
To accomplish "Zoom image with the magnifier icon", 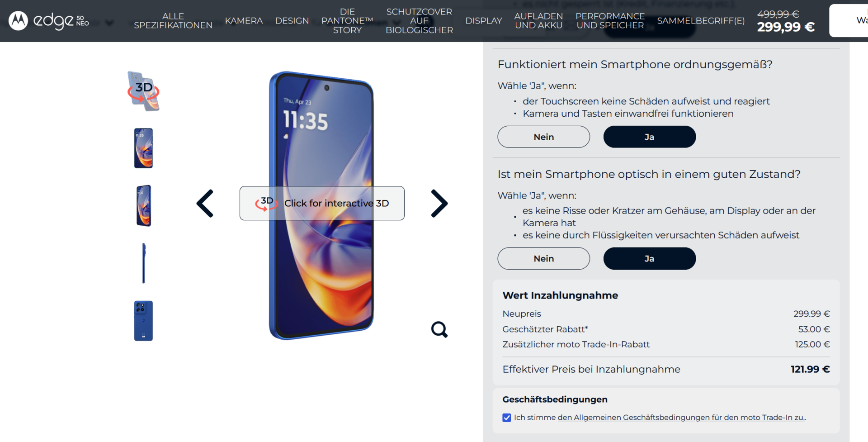I will tap(439, 329).
